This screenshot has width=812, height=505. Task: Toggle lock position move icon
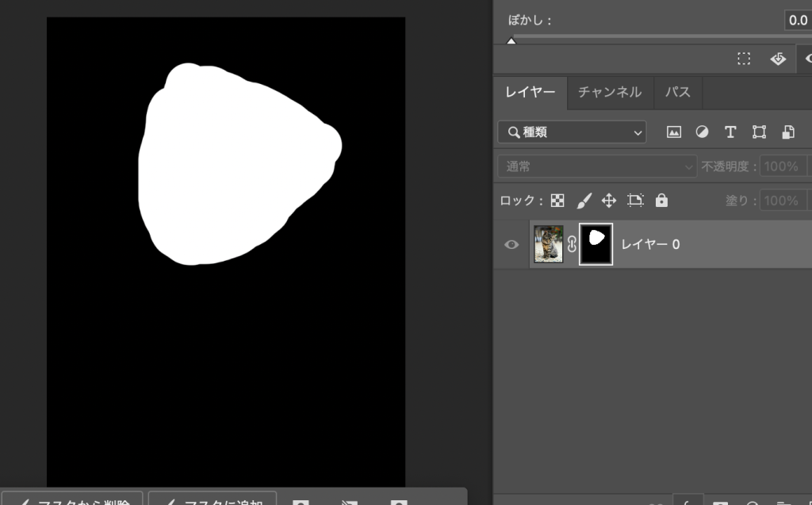pyautogui.click(x=609, y=201)
